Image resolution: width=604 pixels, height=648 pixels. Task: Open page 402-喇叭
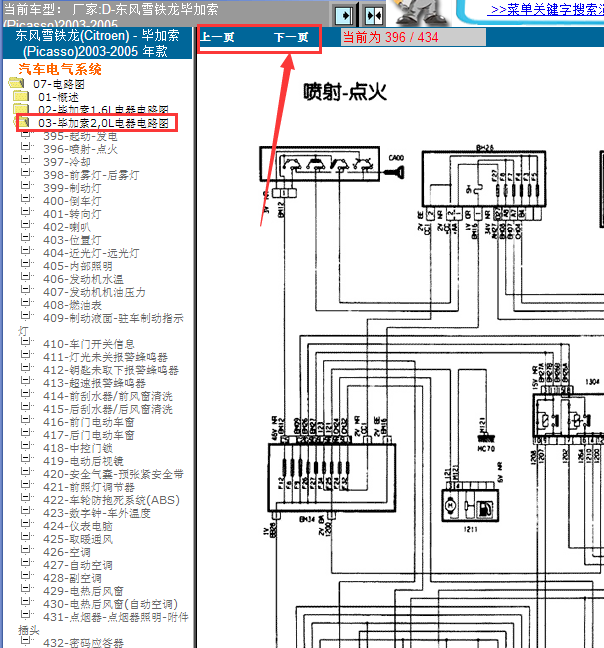(67, 227)
